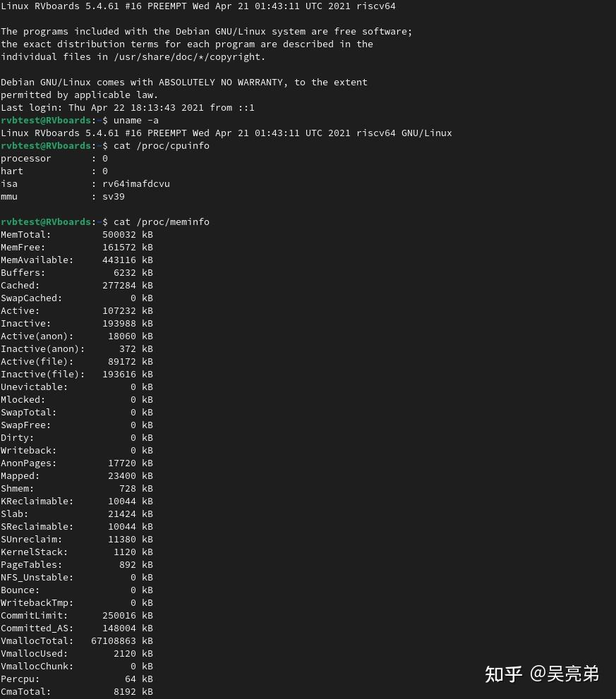Click the CommitLimit 250016 kB entry

pyautogui.click(x=78, y=615)
